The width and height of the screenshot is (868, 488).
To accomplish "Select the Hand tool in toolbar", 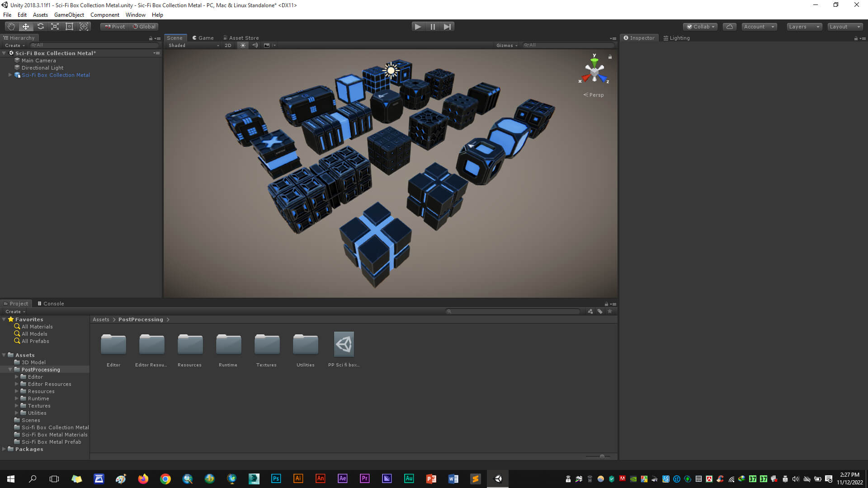I will coord(11,27).
